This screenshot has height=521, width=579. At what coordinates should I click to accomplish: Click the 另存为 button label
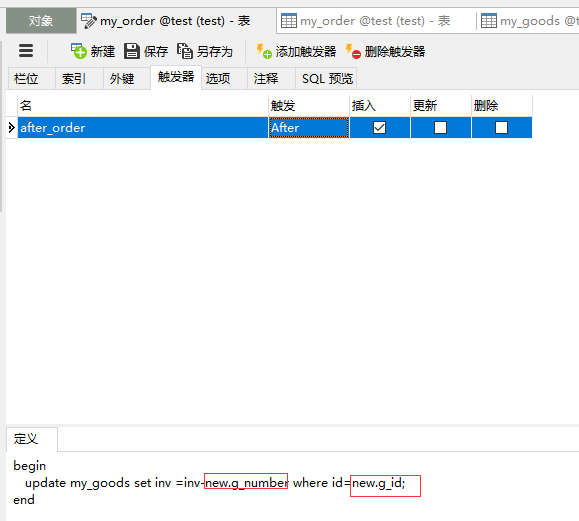point(215,51)
